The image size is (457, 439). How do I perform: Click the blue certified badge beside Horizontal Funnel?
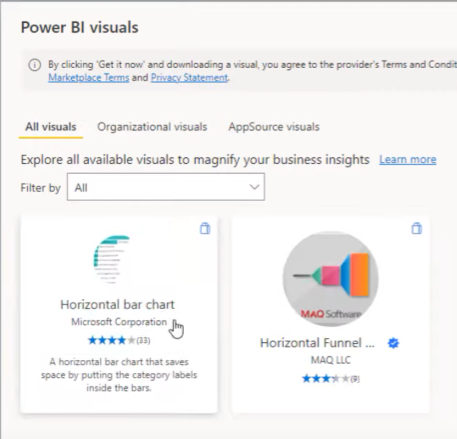tap(393, 343)
